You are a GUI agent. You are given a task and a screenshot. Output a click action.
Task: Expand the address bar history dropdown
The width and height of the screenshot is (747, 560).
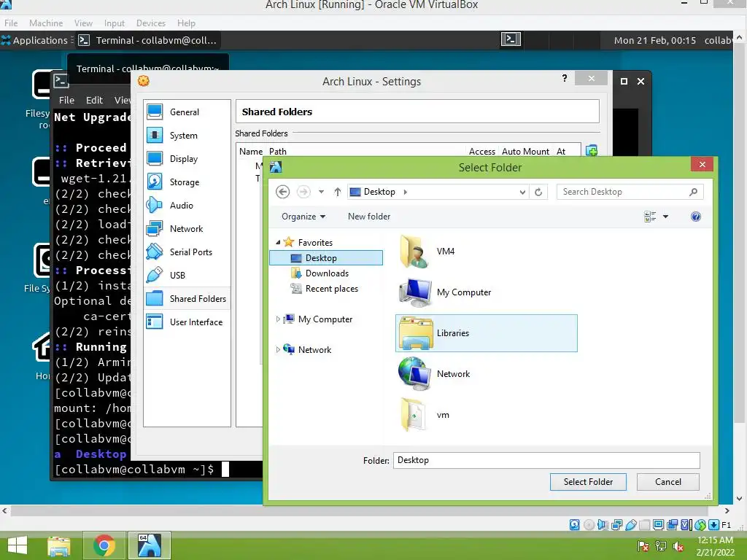point(522,192)
